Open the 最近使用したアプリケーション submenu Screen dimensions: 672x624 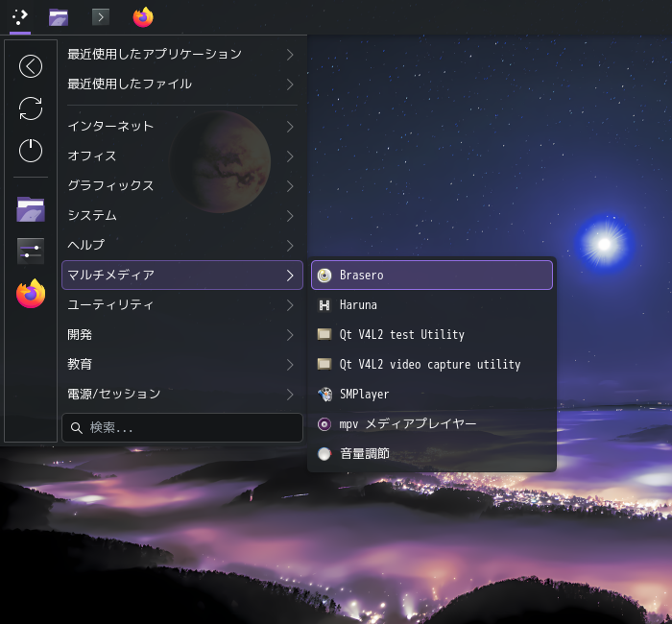point(182,55)
